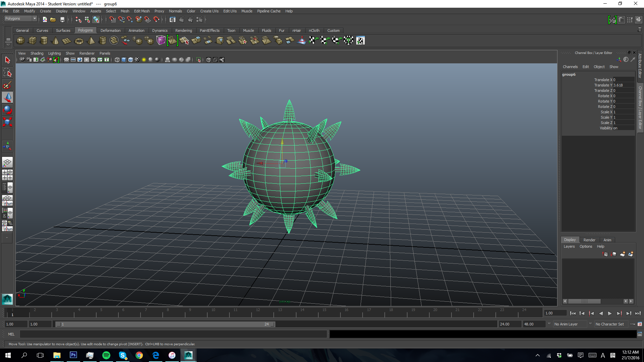Click the layer editor horizontal scrollbar
Viewport: 644px width, 362px height.
click(584, 301)
